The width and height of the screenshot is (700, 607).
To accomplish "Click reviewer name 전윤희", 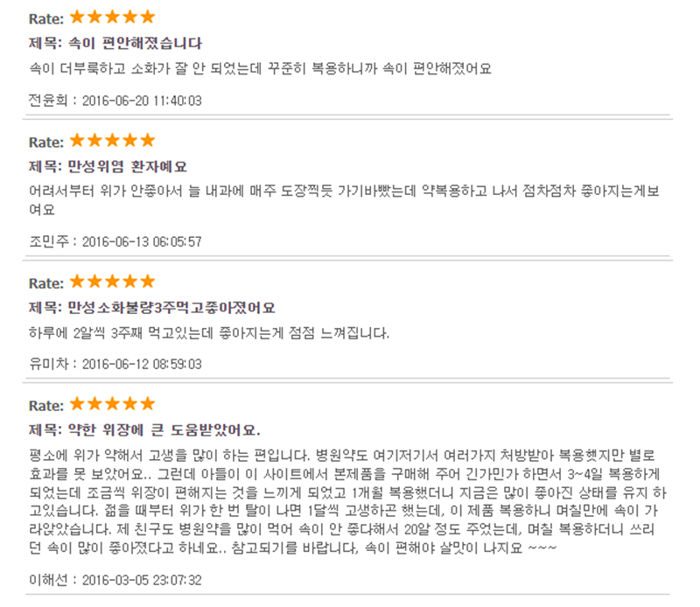I will coord(48,101).
